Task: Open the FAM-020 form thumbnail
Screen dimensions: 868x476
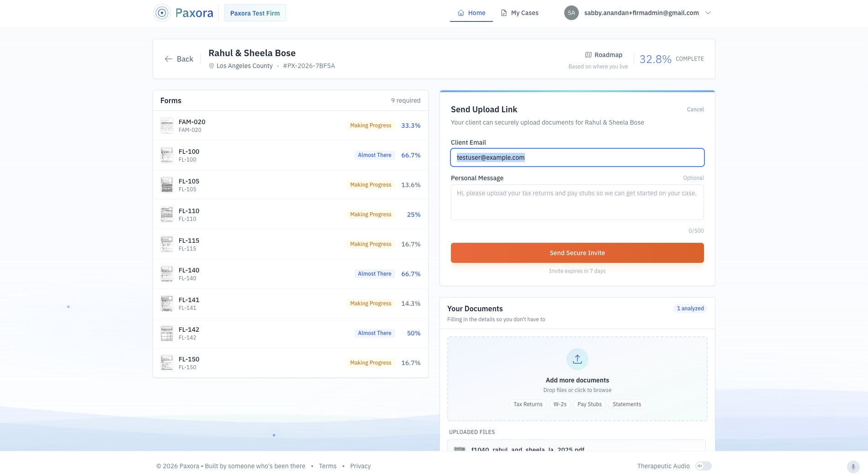Action: click(x=167, y=126)
